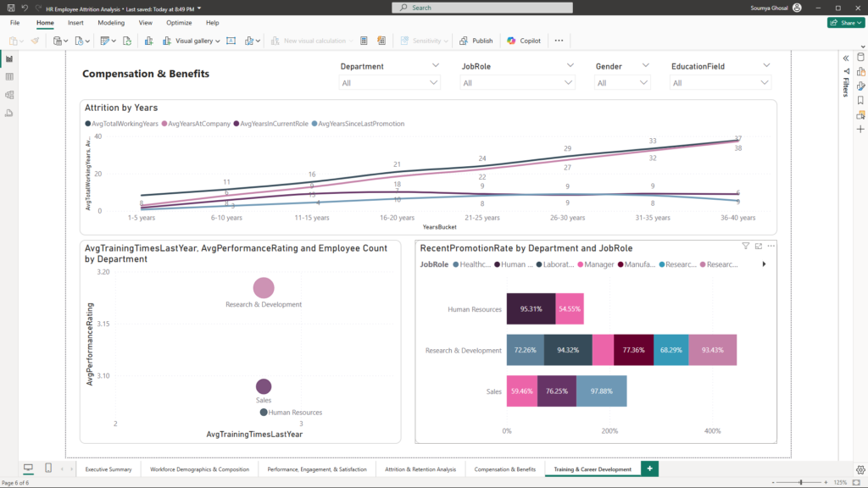Open Table view in left sidebar
The image size is (868, 488).
point(9,76)
